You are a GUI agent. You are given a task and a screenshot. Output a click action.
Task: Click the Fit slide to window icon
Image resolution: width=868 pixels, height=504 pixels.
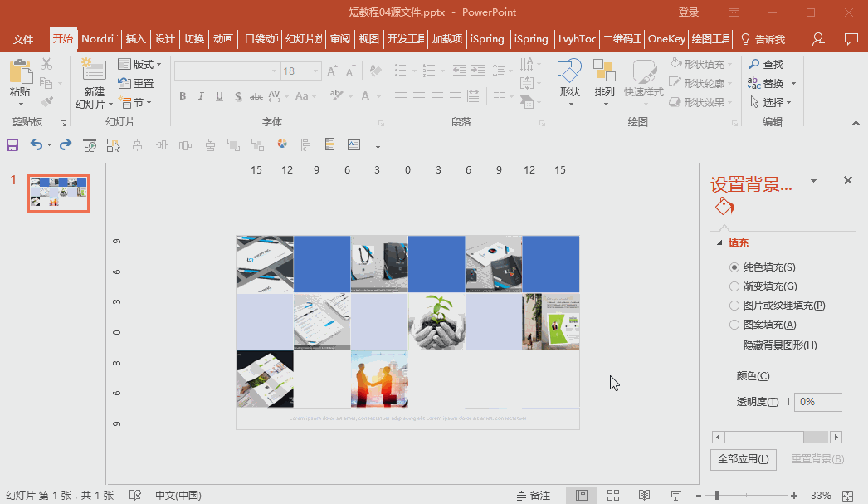pos(847,496)
